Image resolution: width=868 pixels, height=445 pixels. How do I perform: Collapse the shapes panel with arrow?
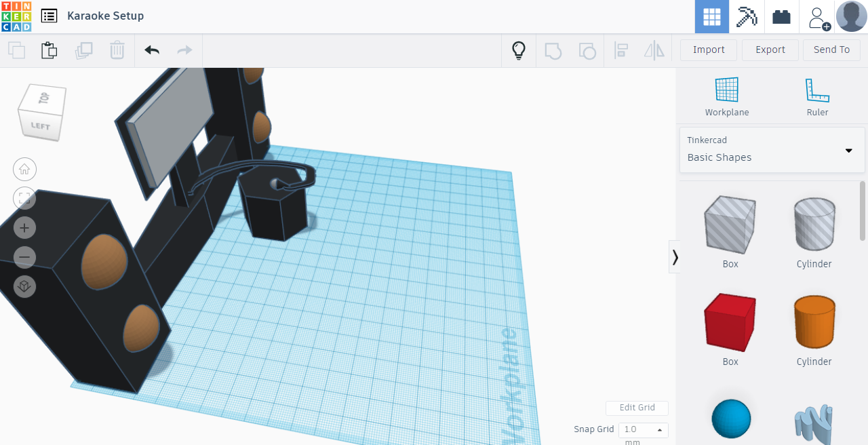tap(674, 256)
